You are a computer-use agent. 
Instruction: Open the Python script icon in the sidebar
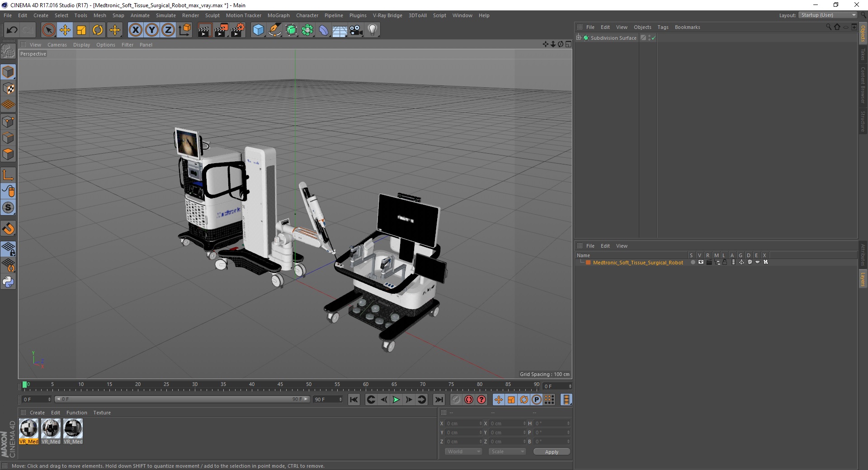(x=8, y=282)
